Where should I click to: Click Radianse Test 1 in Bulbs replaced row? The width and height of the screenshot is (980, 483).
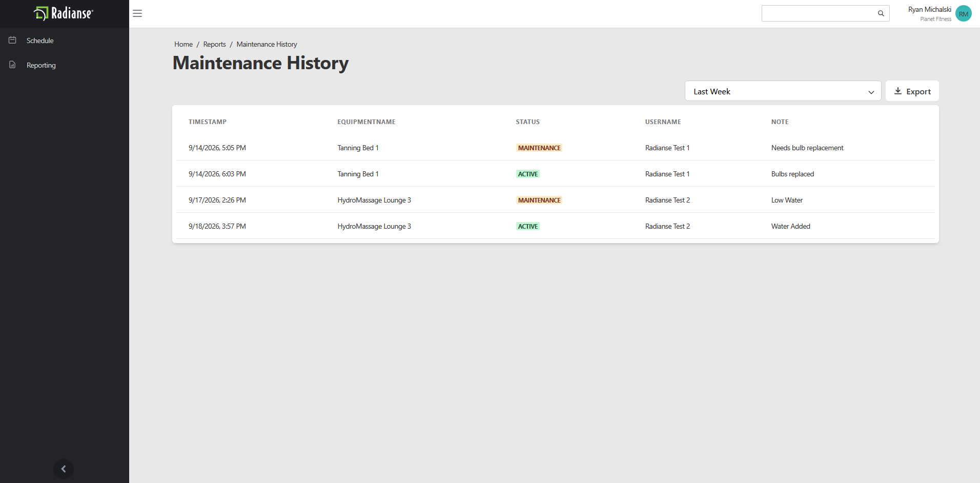(x=667, y=174)
